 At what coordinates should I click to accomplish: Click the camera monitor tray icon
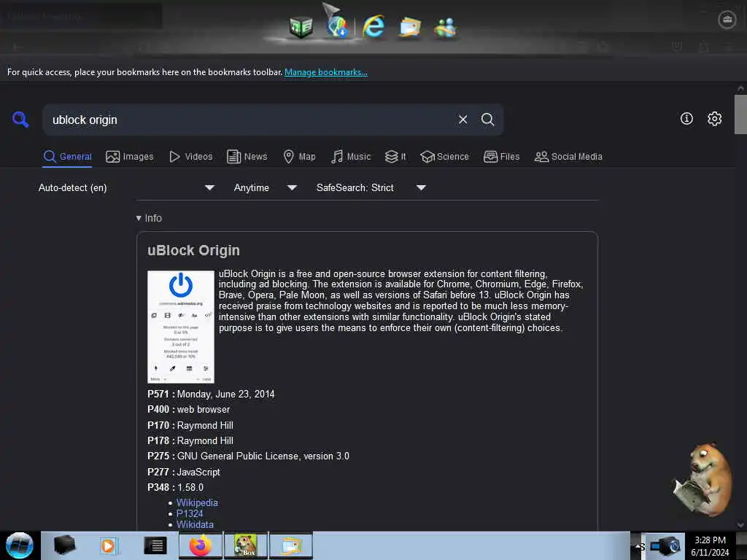(x=665, y=546)
